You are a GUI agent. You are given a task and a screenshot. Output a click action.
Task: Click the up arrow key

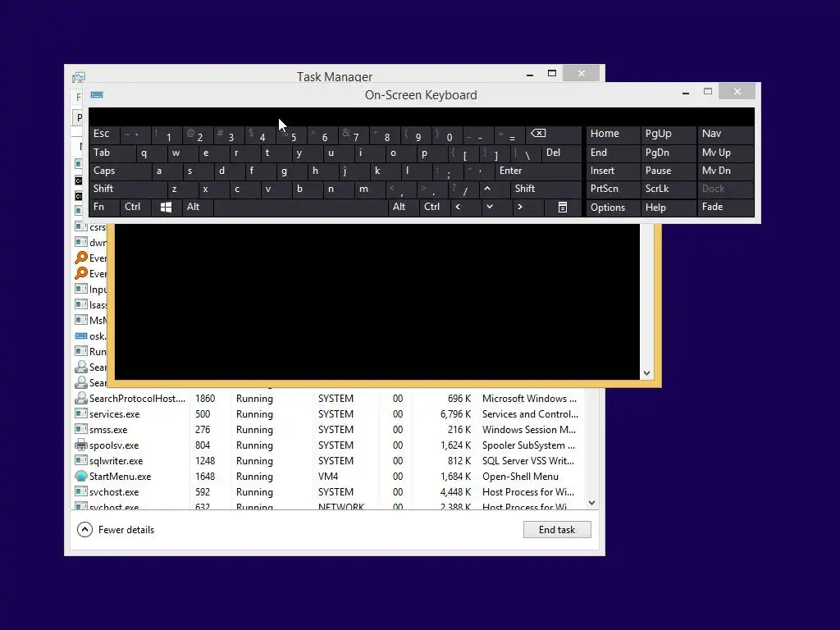[x=487, y=189]
